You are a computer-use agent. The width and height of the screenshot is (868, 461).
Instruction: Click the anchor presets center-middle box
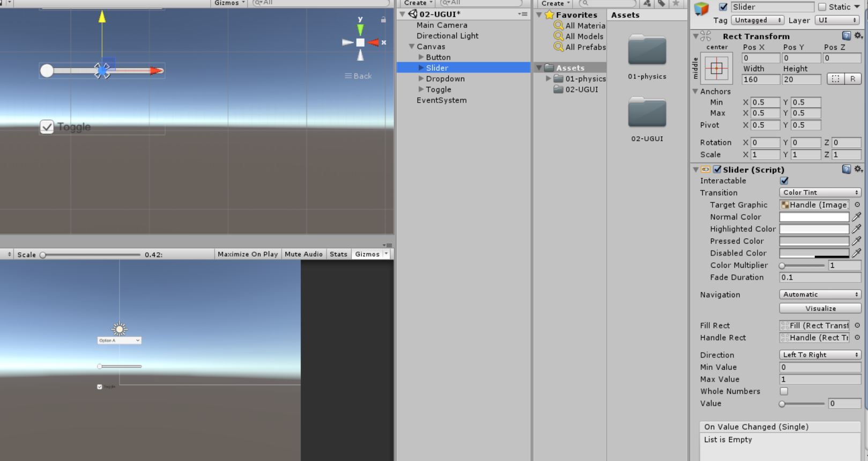(x=717, y=69)
